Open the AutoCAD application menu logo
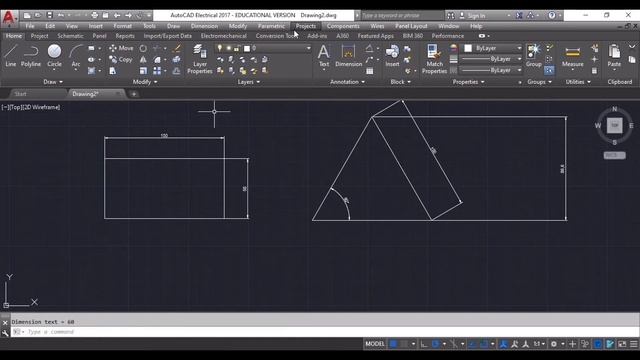The image size is (640, 360). click(x=9, y=18)
